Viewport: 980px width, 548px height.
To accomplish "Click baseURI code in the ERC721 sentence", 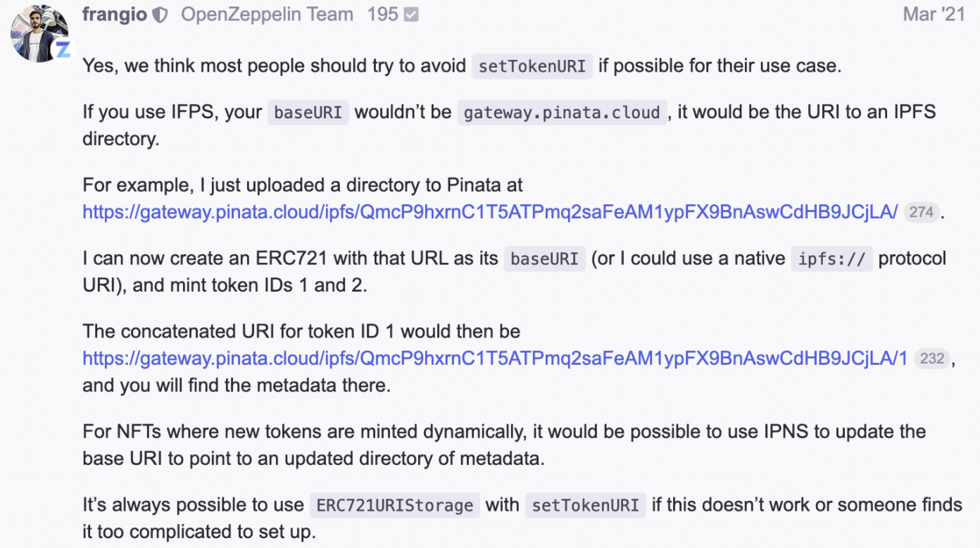I will [x=544, y=259].
